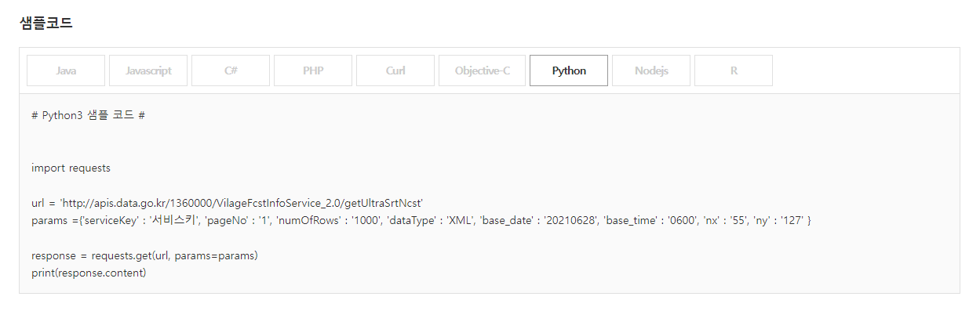Switch to the Java sample code tab
Image resolution: width=980 pixels, height=311 pixels.
tap(66, 71)
